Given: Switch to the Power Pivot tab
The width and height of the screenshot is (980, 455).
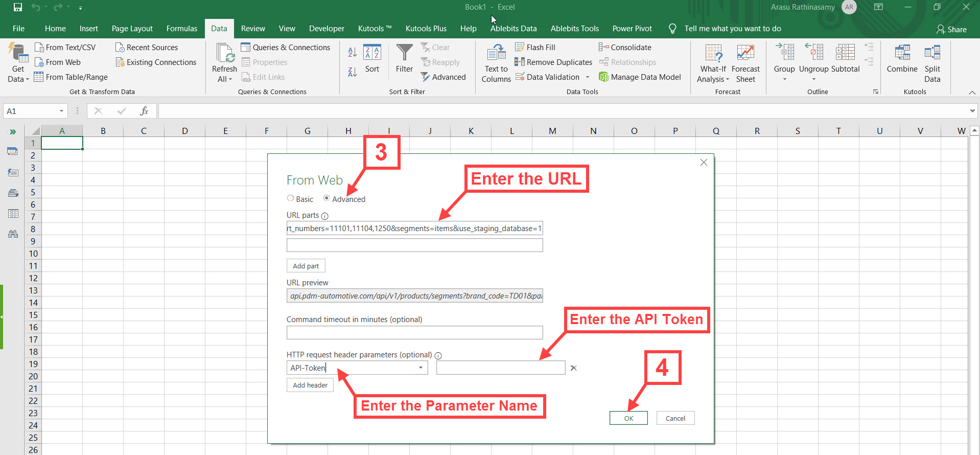Looking at the screenshot, I should [632, 29].
